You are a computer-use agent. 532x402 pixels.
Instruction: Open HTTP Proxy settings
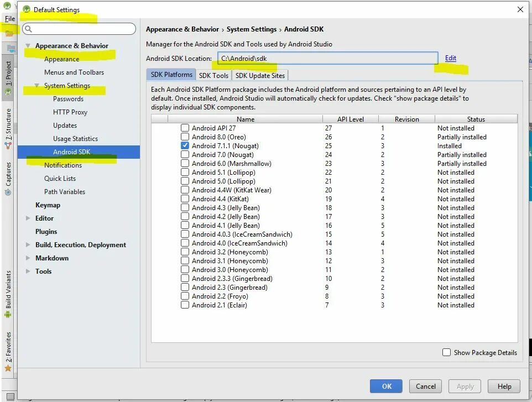(x=70, y=112)
